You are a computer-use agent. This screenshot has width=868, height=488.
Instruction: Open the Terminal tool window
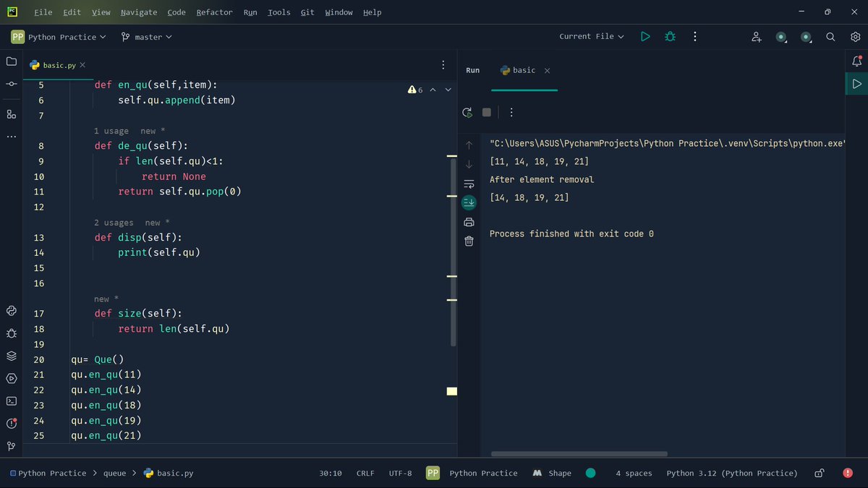pyautogui.click(x=12, y=401)
